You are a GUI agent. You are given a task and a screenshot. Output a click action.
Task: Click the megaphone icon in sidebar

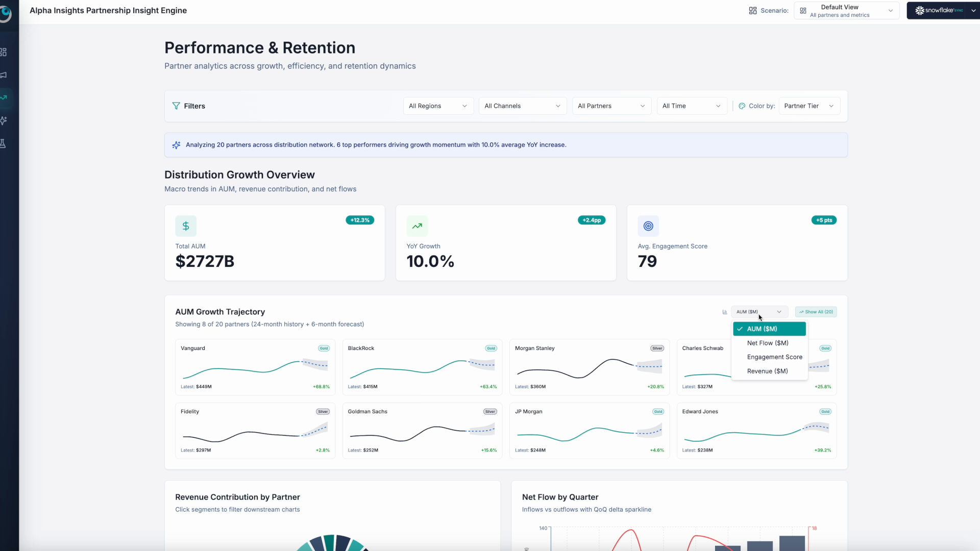point(4,75)
